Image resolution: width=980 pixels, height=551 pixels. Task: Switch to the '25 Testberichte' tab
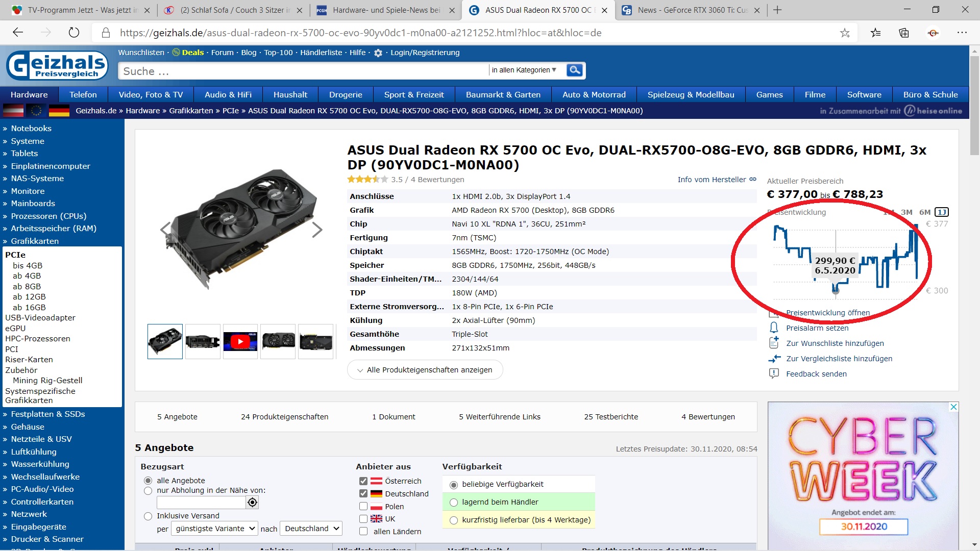click(x=611, y=417)
